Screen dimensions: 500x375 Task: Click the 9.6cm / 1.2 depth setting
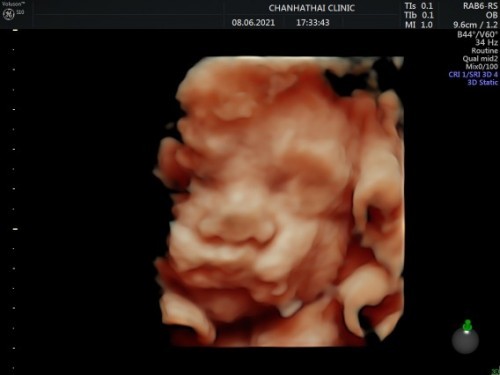475,25
